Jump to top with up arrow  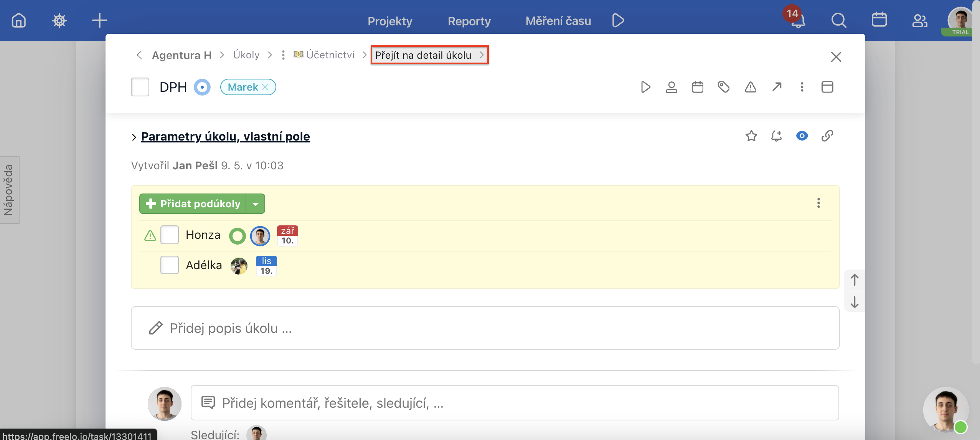click(x=854, y=280)
